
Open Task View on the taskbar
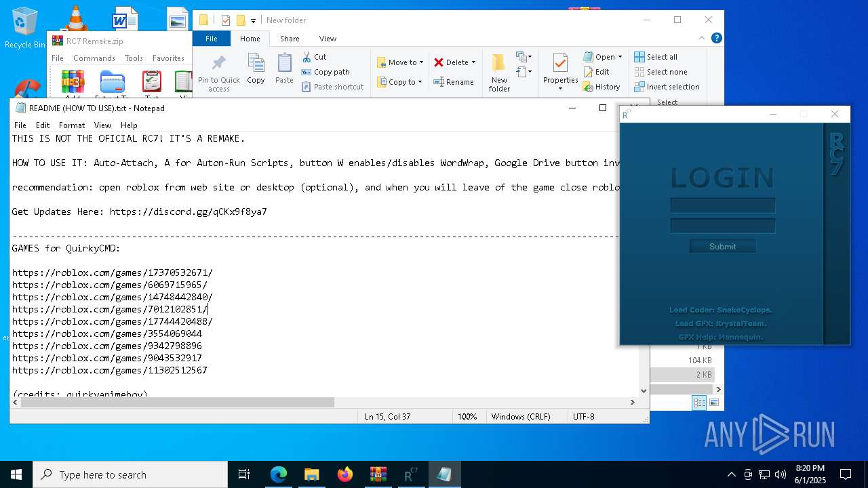[244, 474]
